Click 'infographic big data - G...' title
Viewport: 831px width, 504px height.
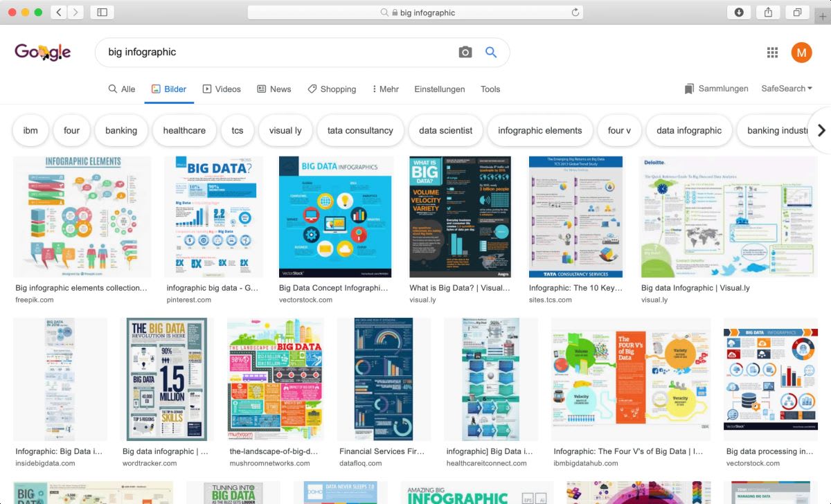click(x=213, y=288)
